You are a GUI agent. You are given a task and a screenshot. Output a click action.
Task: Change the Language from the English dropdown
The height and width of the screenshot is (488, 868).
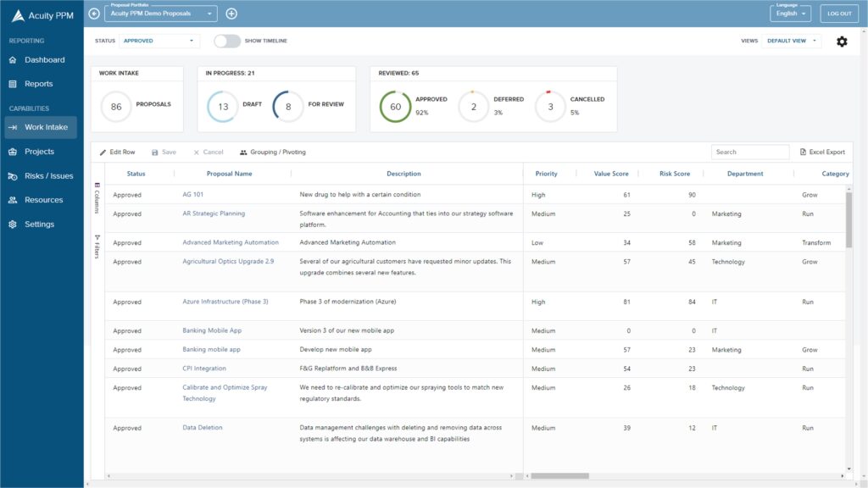[x=791, y=15]
